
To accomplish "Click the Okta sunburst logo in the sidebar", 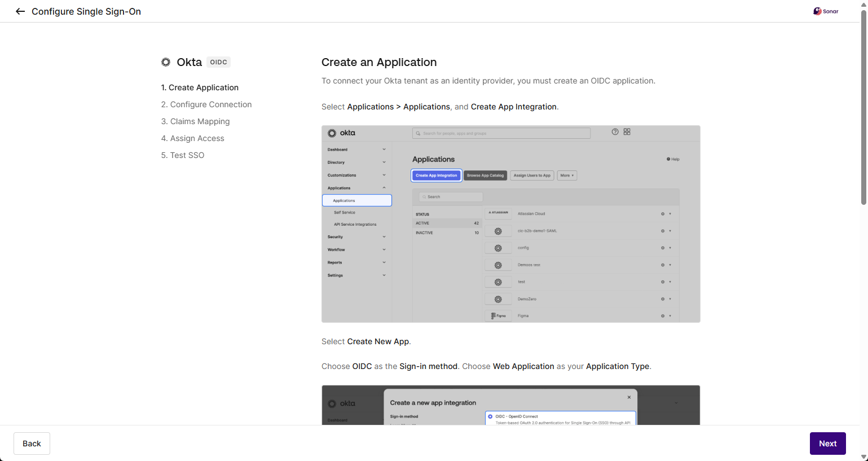I will 166,62.
